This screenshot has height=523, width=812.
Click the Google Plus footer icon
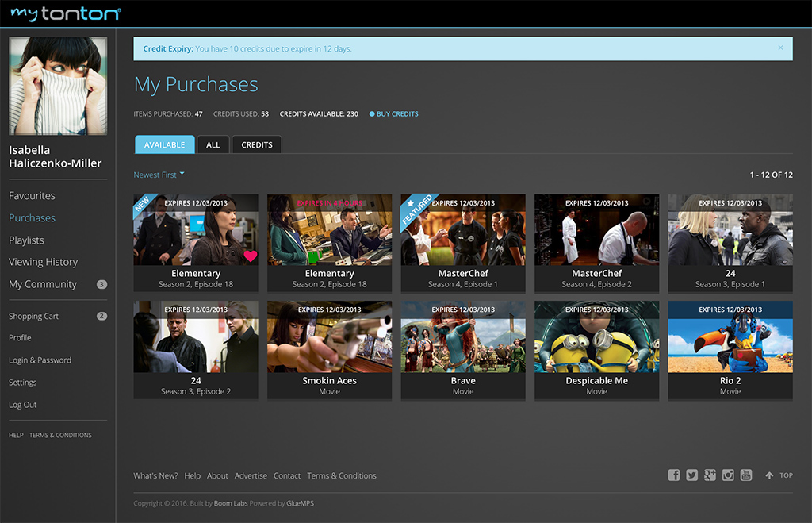710,475
